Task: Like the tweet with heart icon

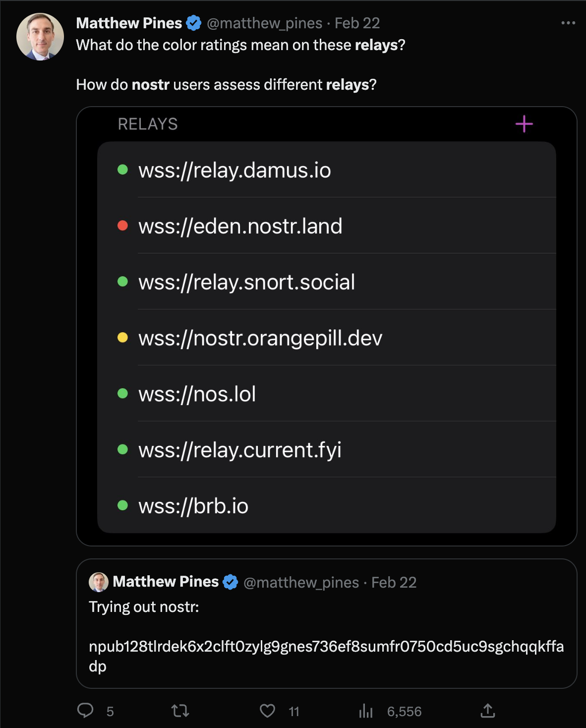Action: (x=267, y=711)
